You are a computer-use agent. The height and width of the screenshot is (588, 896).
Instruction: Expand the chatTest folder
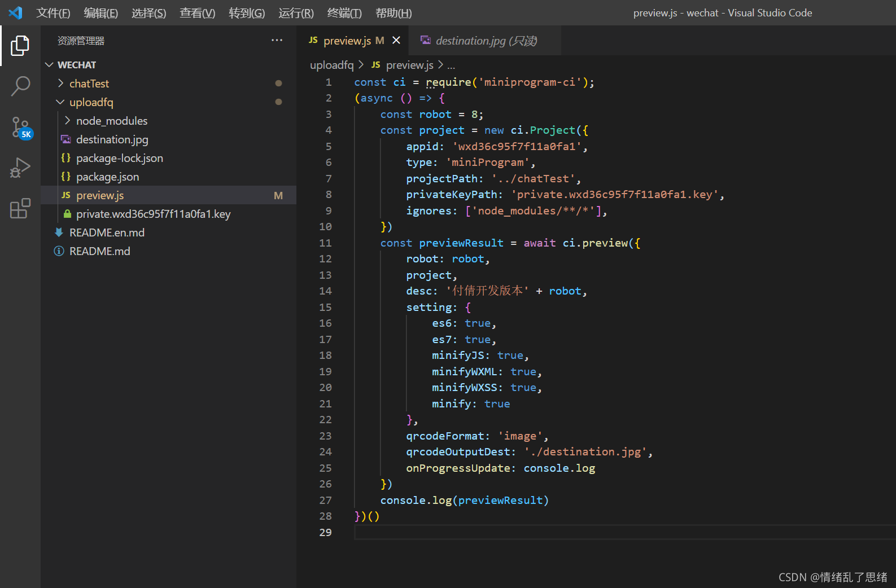[x=60, y=84]
